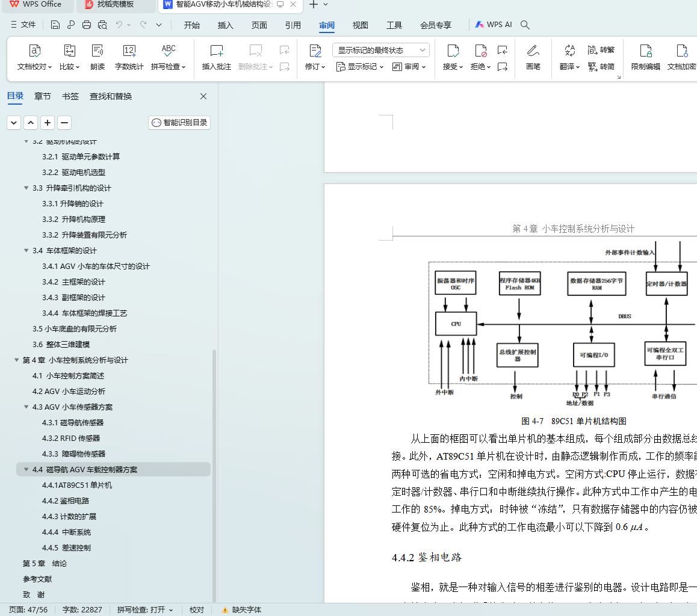Go to next change icon
Viewport: 697px width, 616px height.
(503, 67)
